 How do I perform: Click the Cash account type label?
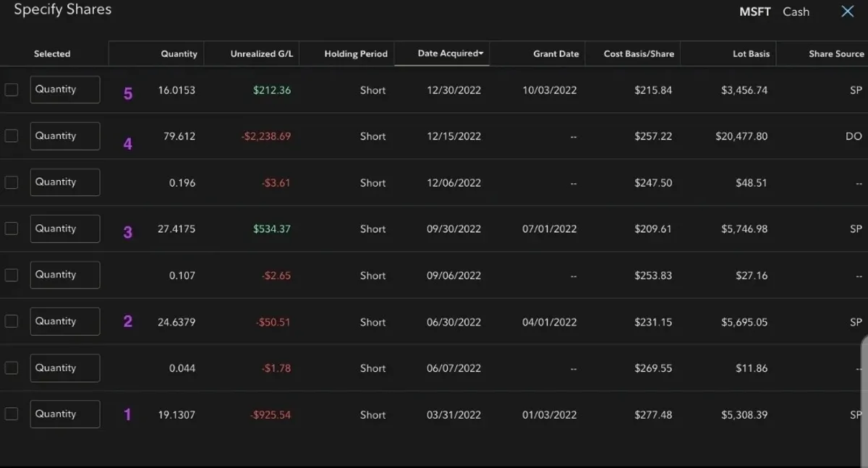[796, 12]
